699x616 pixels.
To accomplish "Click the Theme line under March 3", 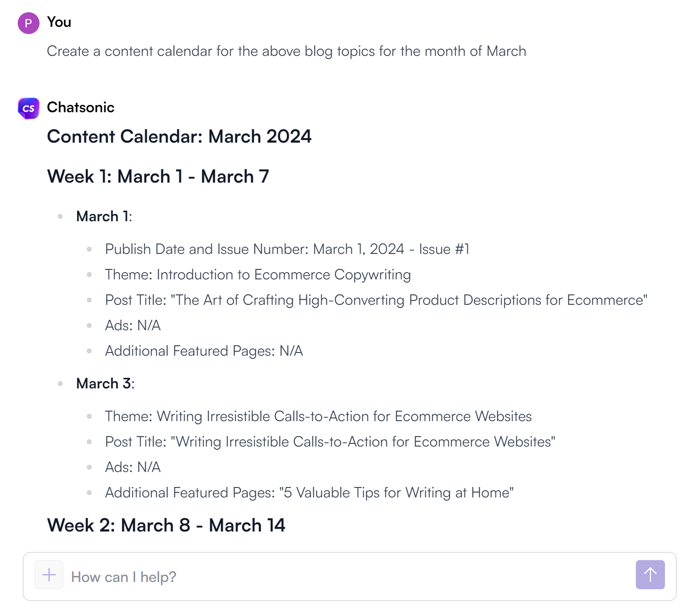I will click(318, 417).
